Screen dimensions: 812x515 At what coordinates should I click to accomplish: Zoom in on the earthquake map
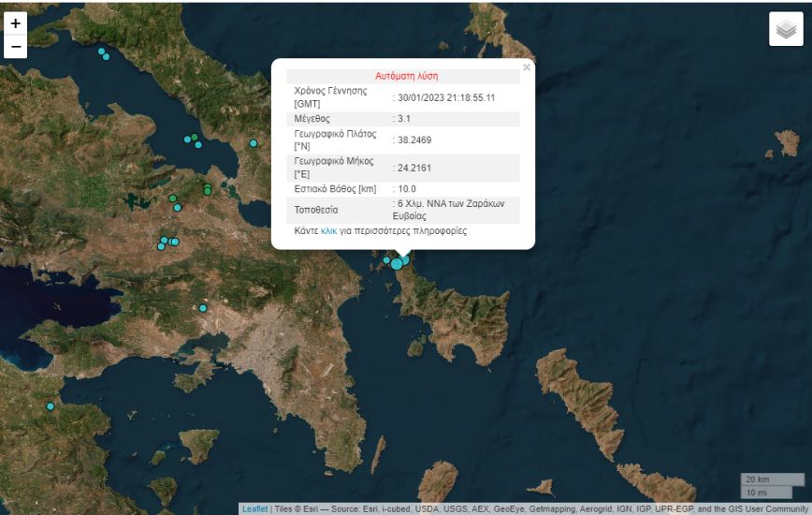tap(15, 24)
